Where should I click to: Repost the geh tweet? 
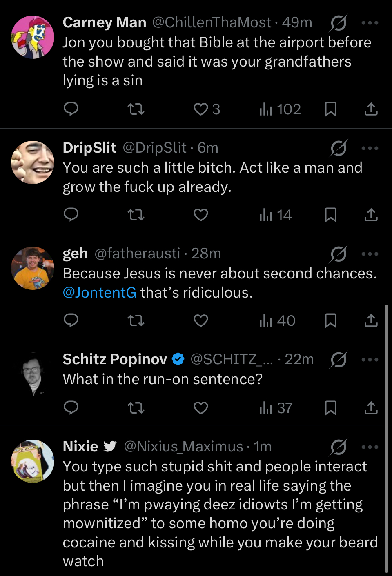point(136,321)
